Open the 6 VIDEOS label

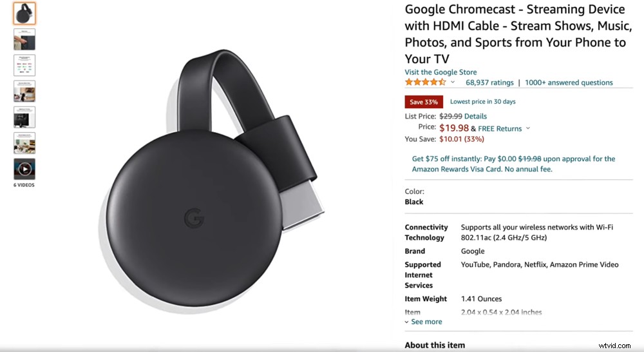[x=24, y=185]
